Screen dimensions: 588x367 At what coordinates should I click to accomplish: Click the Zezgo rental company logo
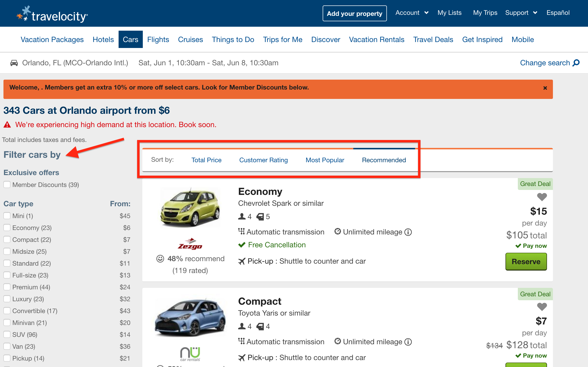tap(190, 244)
